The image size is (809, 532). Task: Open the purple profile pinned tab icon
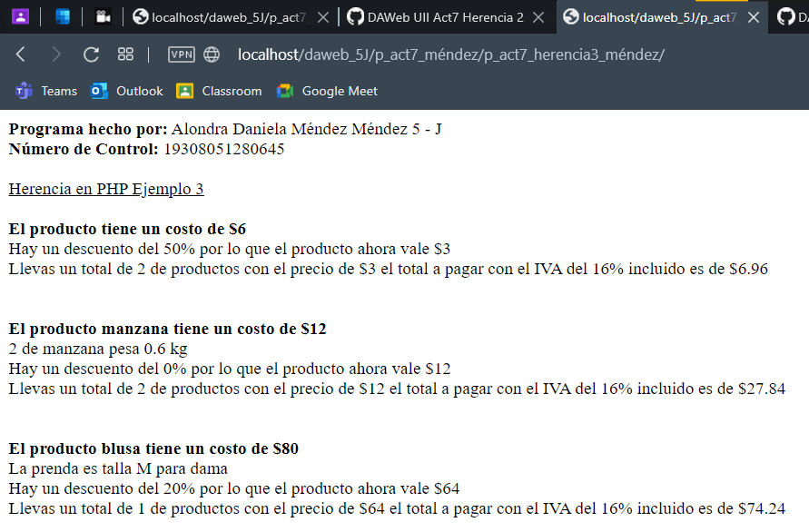[x=20, y=15]
